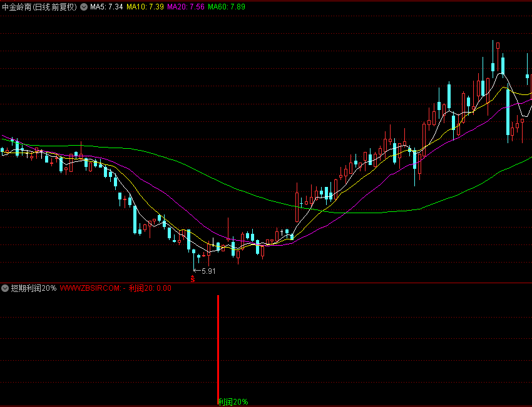Click the horizontal divider above the indicator panel

[266, 283]
